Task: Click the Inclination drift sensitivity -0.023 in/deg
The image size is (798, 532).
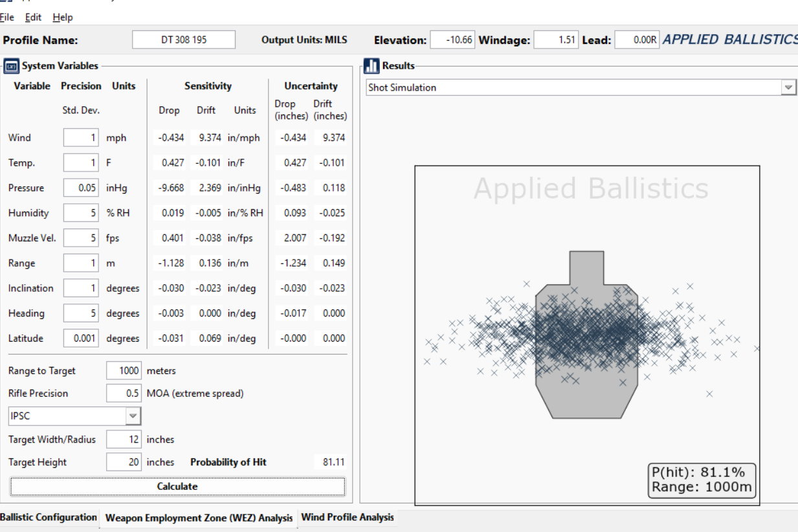Action: click(x=206, y=288)
